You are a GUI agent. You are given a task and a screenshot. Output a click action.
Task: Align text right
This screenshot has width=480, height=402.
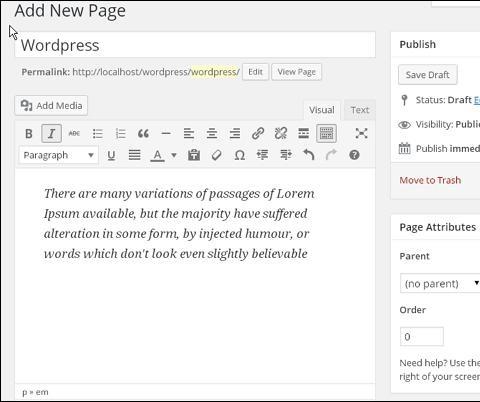tap(235, 134)
